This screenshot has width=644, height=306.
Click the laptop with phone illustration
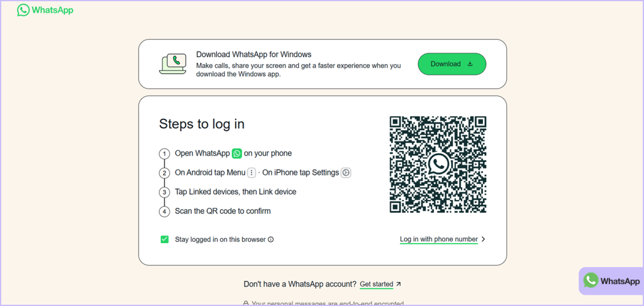click(173, 63)
